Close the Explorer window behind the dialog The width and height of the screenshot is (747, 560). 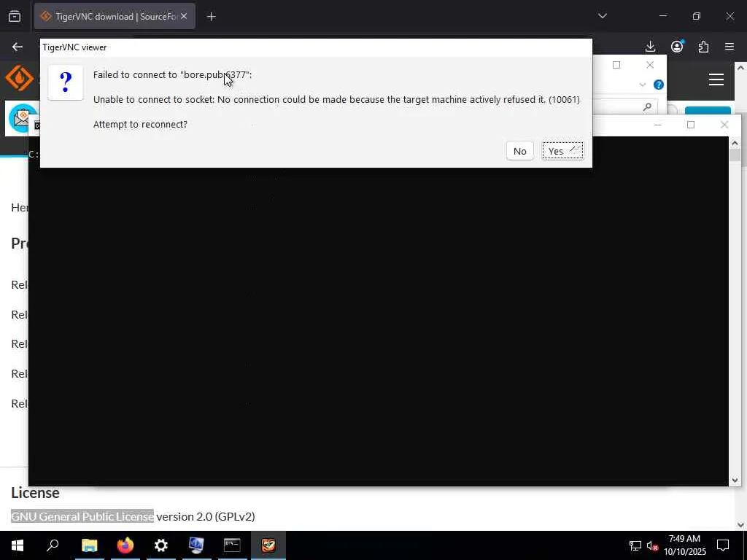pos(650,65)
